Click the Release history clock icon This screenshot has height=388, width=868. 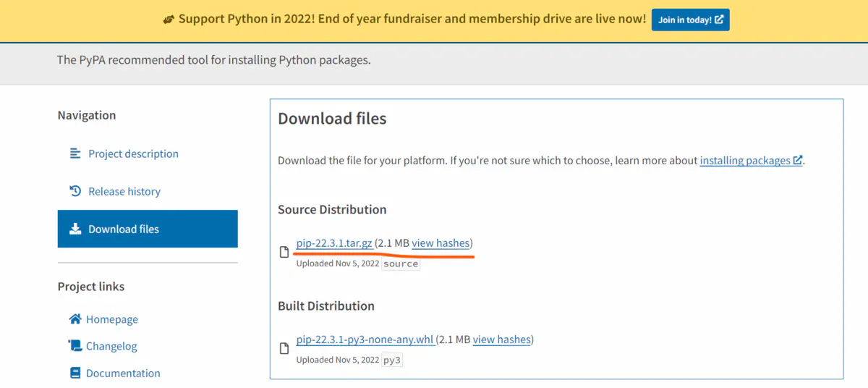tap(75, 191)
